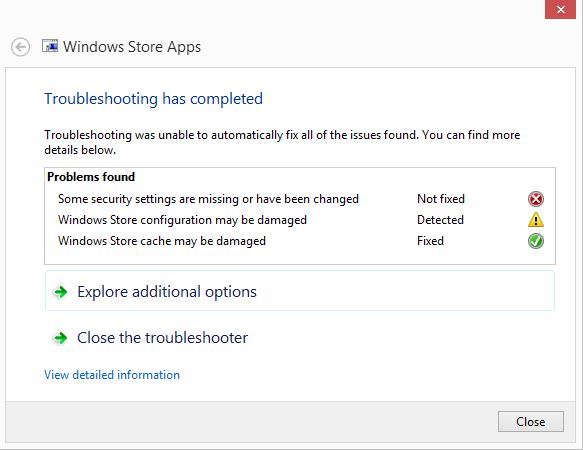The image size is (583, 450).
Task: Click the green Fixed checkmark icon
Action: (535, 241)
